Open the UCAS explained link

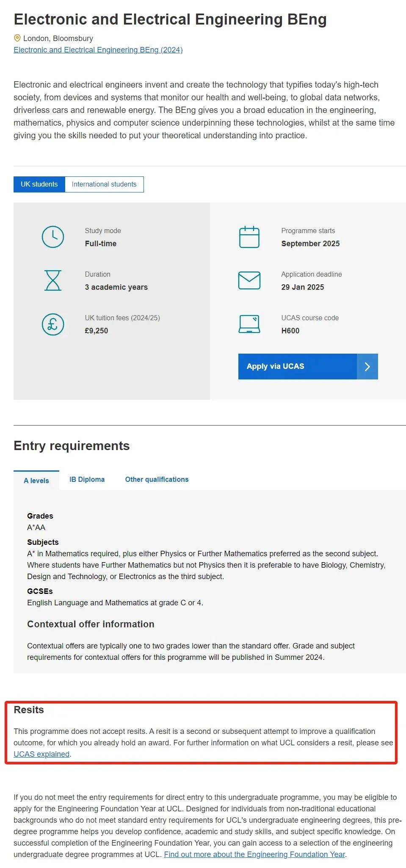[x=41, y=754]
